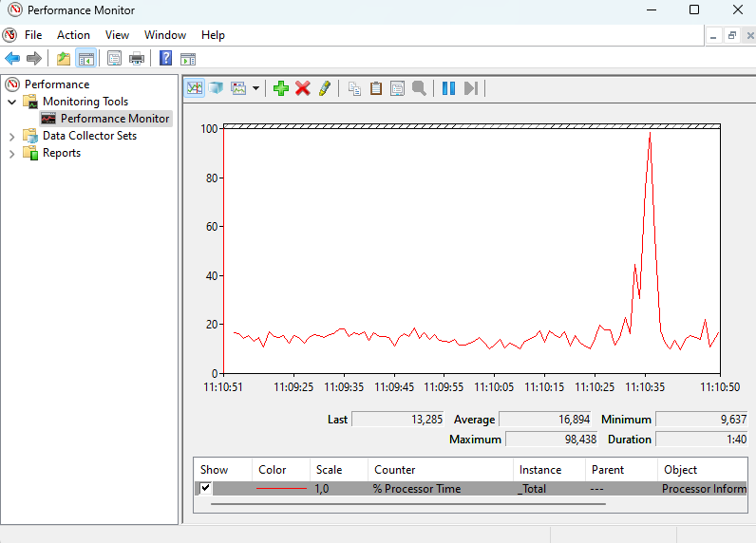Click the green Add counter plus icon
The width and height of the screenshot is (756, 543).
pyautogui.click(x=280, y=88)
